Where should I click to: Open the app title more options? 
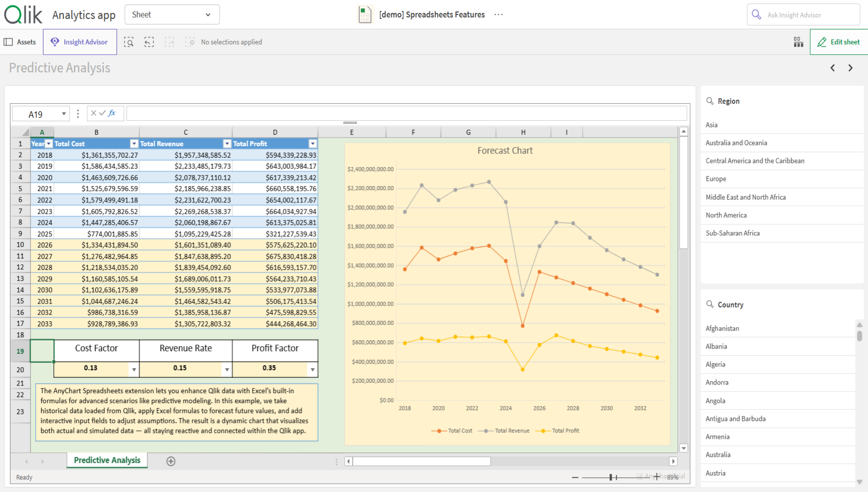(x=498, y=15)
